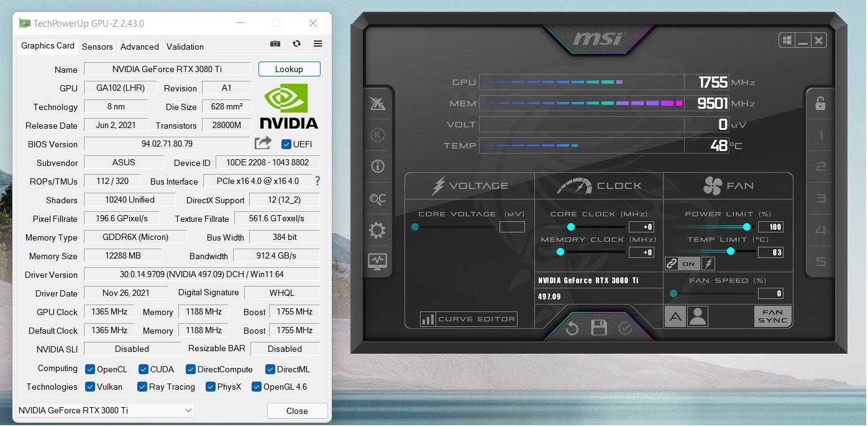Click the GPU-Z Close button
868x427 pixels.
pos(297,411)
